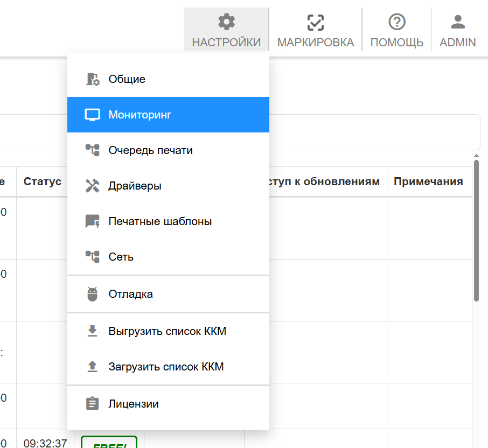
Task: Open the ADMIN account menu label
Action: (x=458, y=42)
